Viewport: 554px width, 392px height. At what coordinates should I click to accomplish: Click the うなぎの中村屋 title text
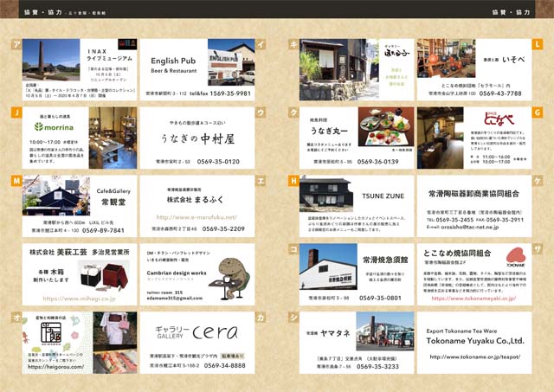(x=197, y=138)
